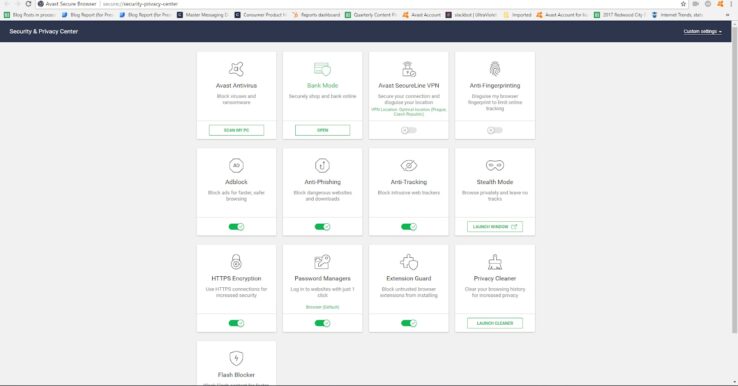Click the Bank Mode title text
This screenshot has width=738, height=386.
(x=322, y=86)
